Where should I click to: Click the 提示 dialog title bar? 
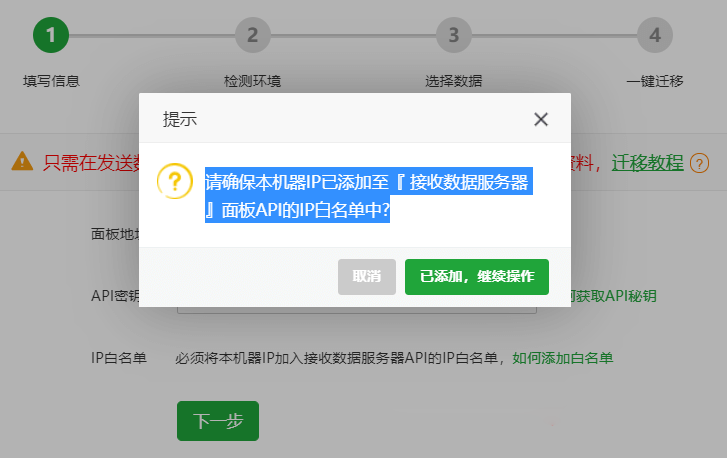(x=355, y=118)
